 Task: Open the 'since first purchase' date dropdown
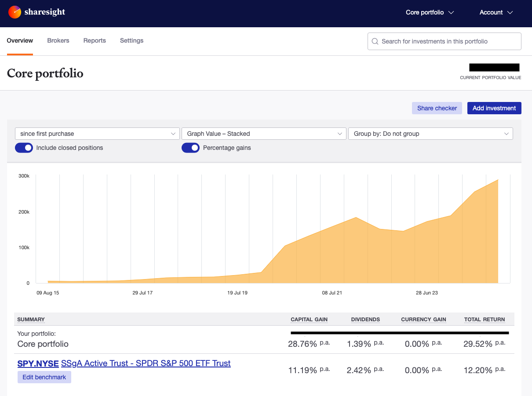(97, 134)
